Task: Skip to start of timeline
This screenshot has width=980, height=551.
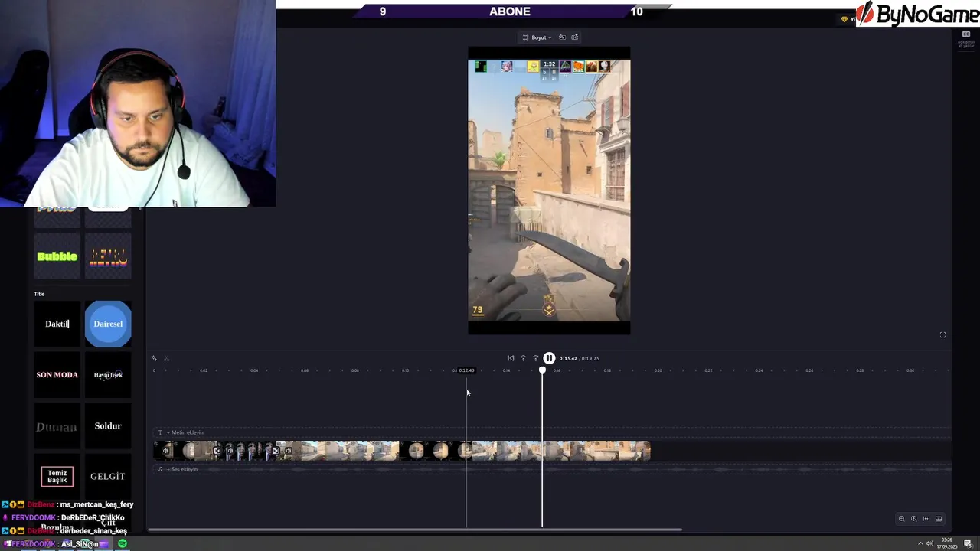Action: coord(511,358)
